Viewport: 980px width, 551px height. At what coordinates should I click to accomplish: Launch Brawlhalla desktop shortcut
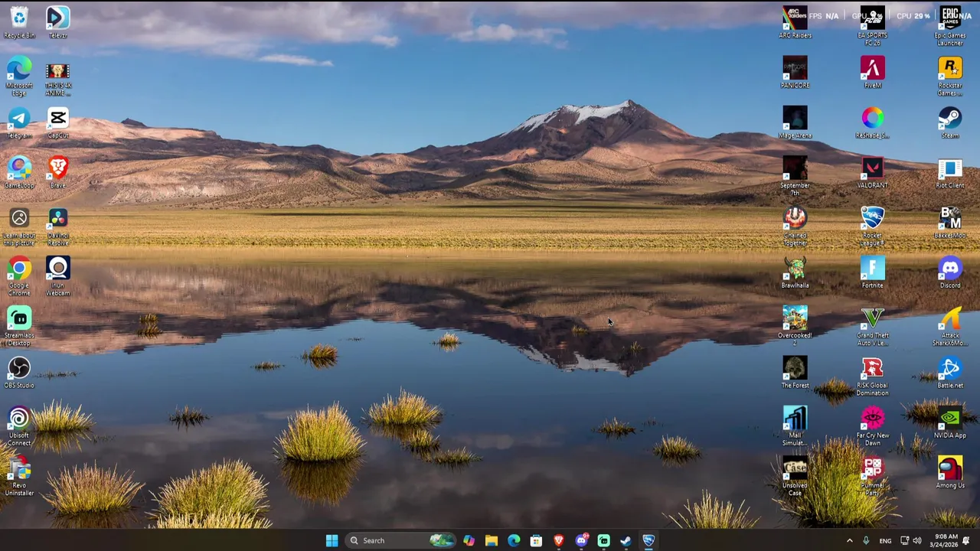coord(795,272)
